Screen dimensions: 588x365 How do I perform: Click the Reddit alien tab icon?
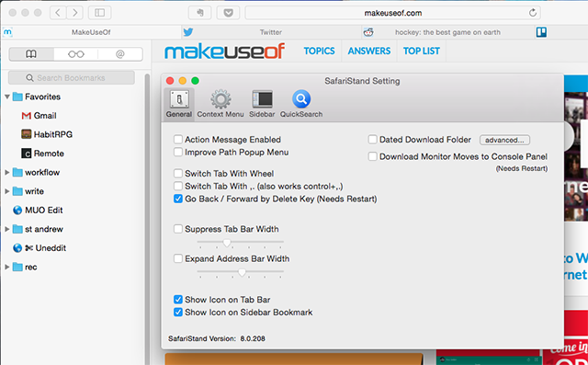[x=368, y=32]
